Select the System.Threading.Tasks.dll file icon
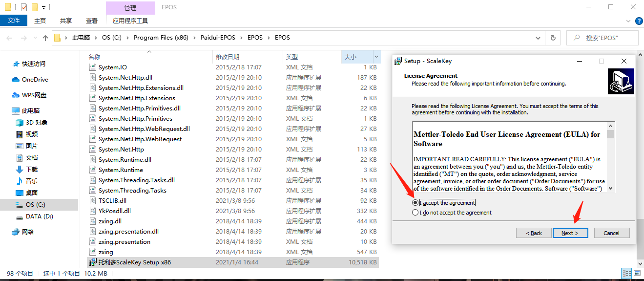 (93, 180)
